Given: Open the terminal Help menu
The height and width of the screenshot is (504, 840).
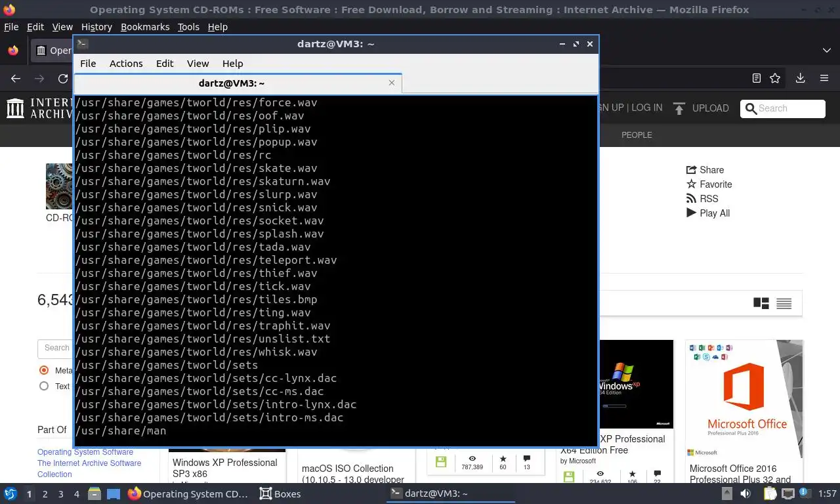Looking at the screenshot, I should [x=232, y=64].
